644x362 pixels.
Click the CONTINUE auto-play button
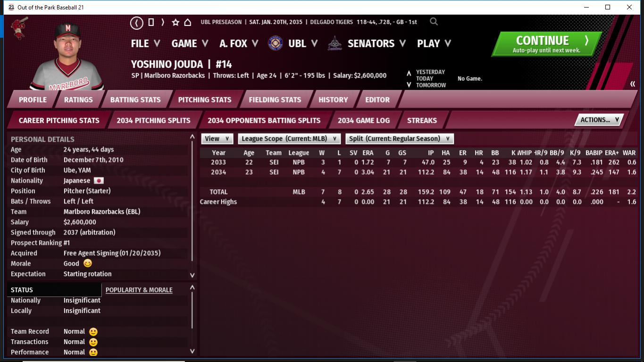(x=547, y=44)
